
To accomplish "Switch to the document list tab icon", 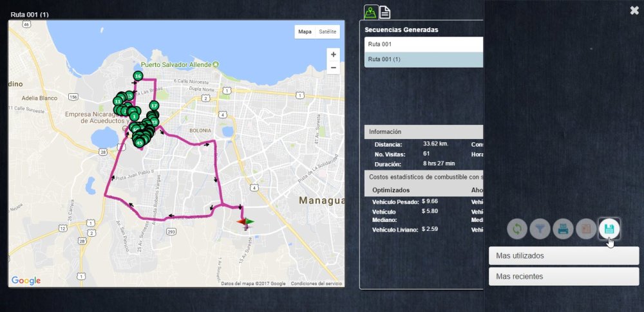I will click(x=384, y=12).
